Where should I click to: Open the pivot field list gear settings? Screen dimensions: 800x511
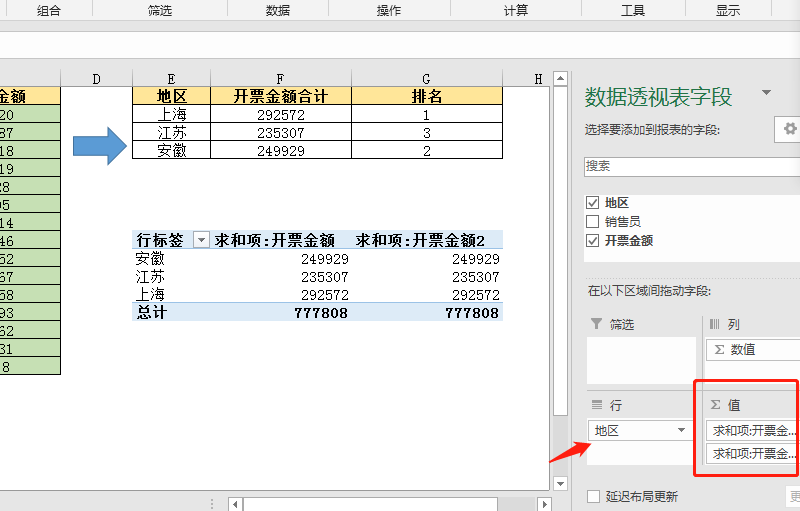tap(788, 129)
